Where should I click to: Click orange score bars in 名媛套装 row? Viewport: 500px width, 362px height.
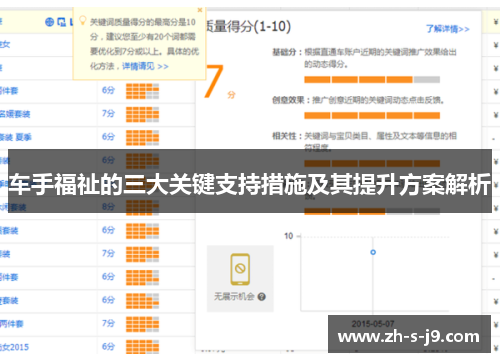[x=142, y=114]
